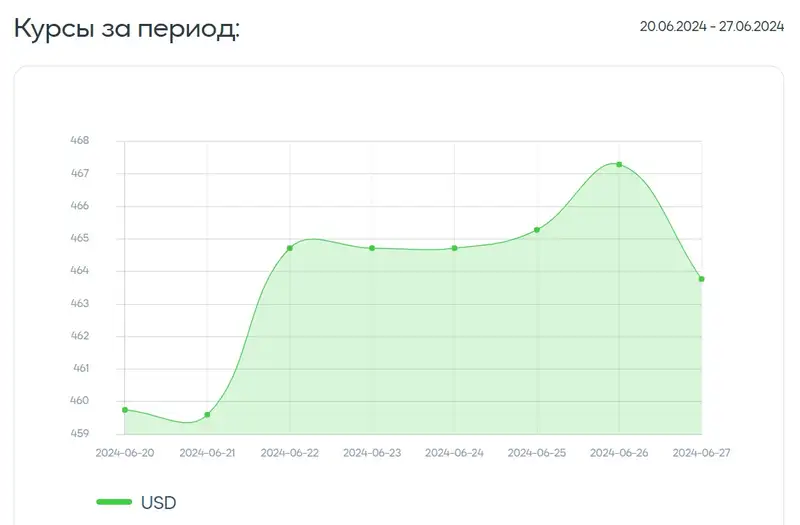Click the 2024-06-25 point on the curve
This screenshot has height=525, width=800.
pos(537,230)
